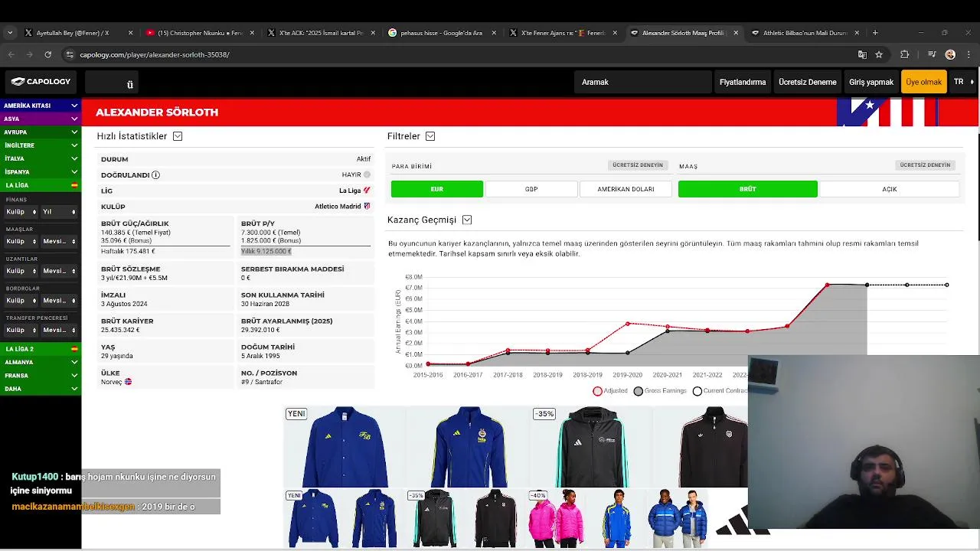This screenshot has height=551, width=980.
Task: Close the Athletic Bilbao tab
Action: (x=857, y=33)
